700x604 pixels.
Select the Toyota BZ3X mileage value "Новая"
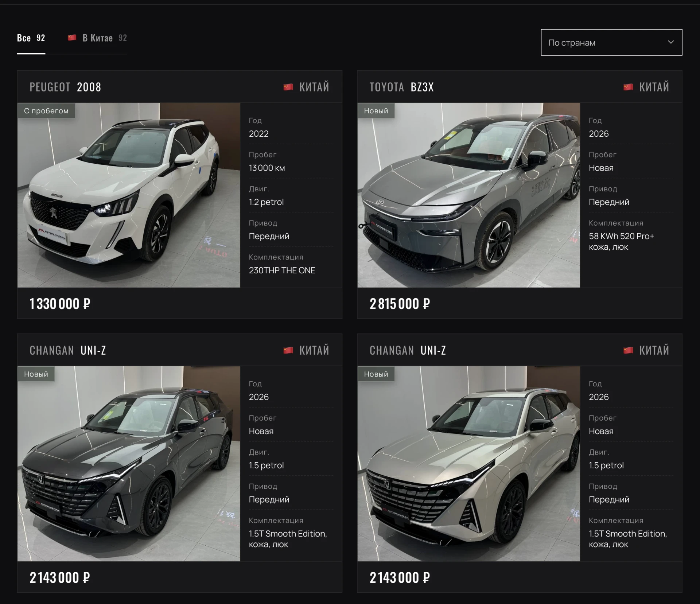tap(601, 168)
